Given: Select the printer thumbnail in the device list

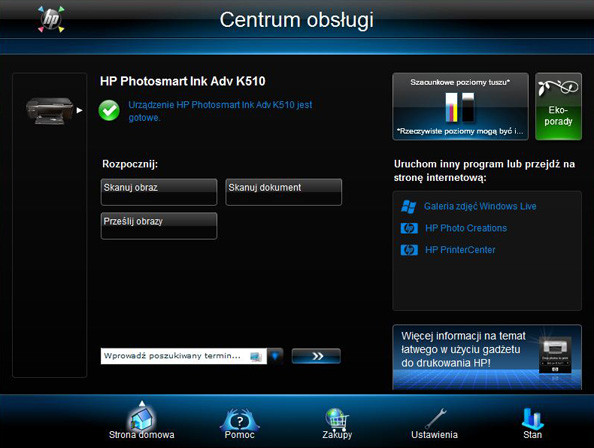Looking at the screenshot, I should (50, 110).
